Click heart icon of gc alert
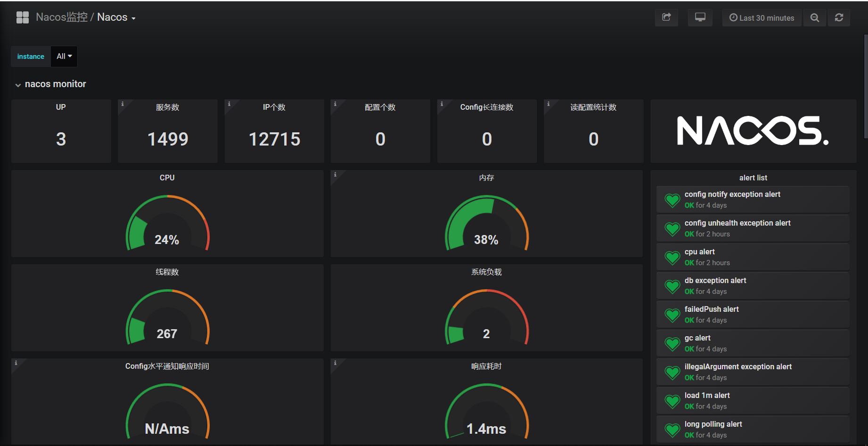This screenshot has height=446, width=868. point(672,344)
